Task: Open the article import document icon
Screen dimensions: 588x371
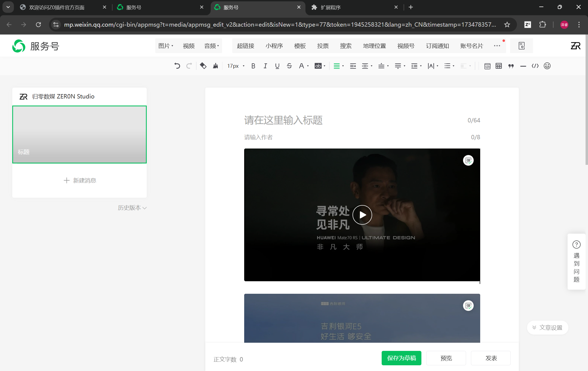Action: tap(521, 46)
